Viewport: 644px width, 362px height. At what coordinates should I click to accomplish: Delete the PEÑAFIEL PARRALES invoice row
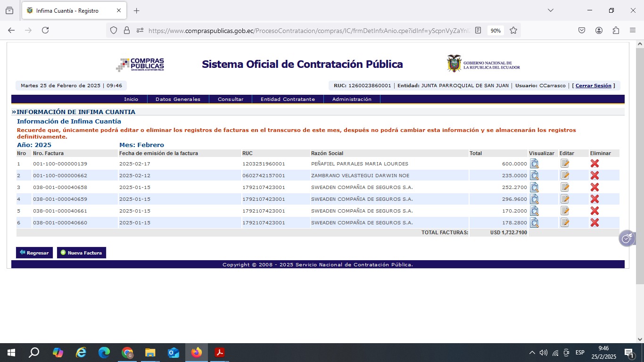pos(594,164)
